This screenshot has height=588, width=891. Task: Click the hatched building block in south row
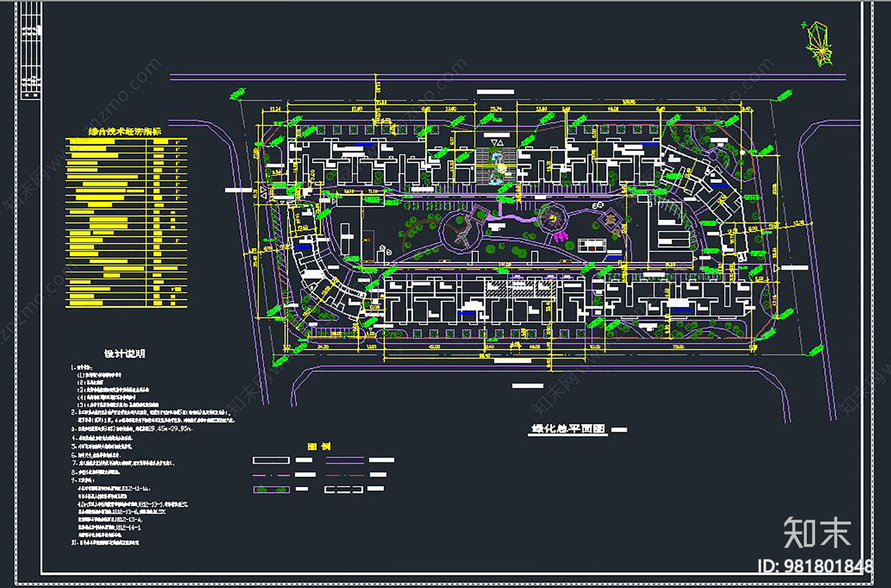pyautogui.click(x=520, y=288)
